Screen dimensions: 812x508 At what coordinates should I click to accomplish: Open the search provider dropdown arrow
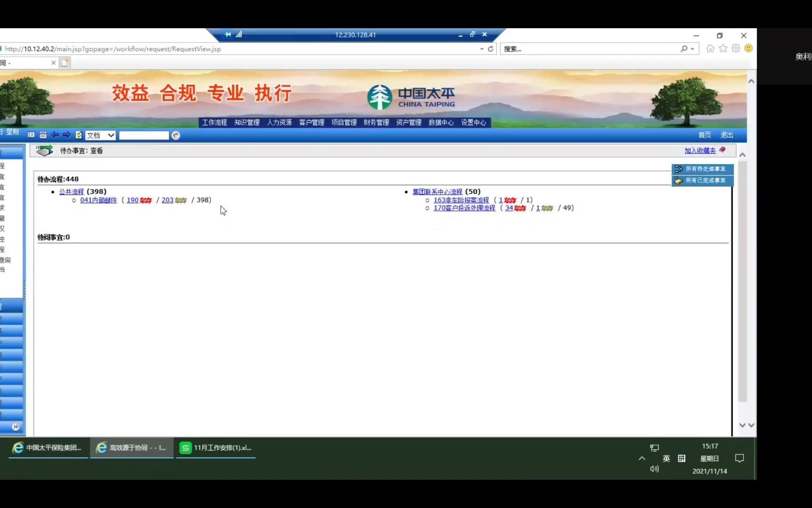[693, 49]
